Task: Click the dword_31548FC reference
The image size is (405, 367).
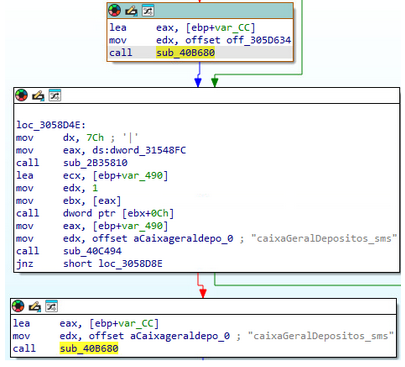Action: [x=148, y=150]
